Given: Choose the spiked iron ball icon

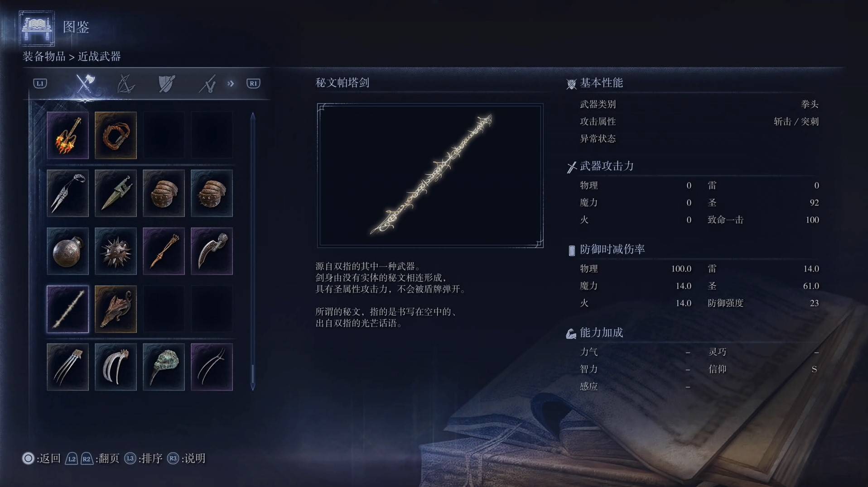Looking at the screenshot, I should [x=116, y=251].
